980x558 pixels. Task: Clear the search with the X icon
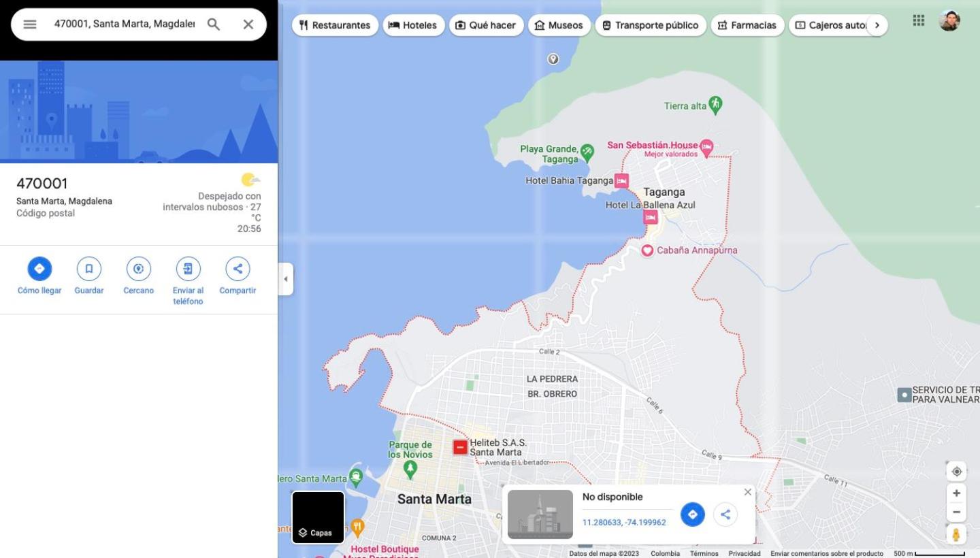248,24
